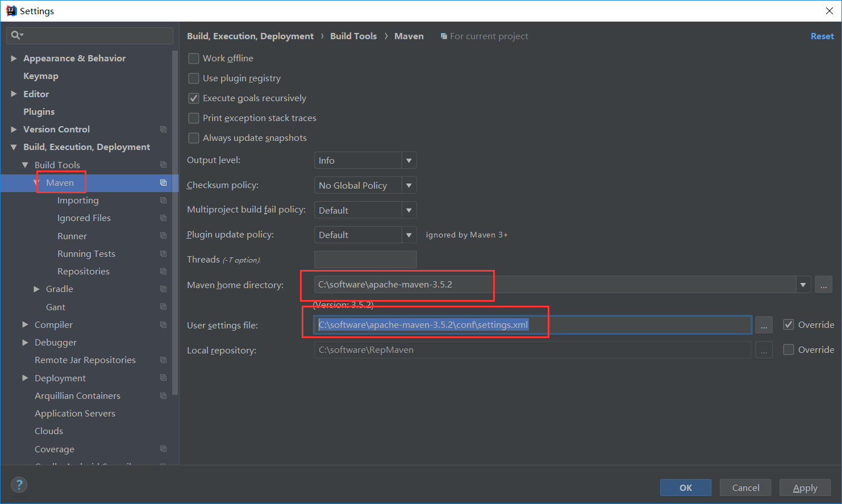Expand Appearance & Behavior tree node
Screen dimensions: 842x504
coord(14,59)
